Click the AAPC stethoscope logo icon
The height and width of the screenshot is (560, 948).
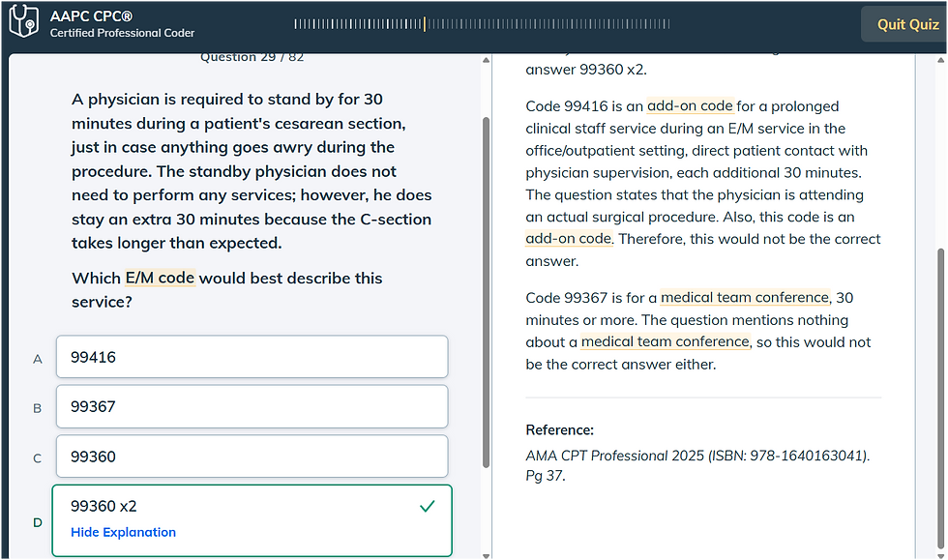coord(23,20)
